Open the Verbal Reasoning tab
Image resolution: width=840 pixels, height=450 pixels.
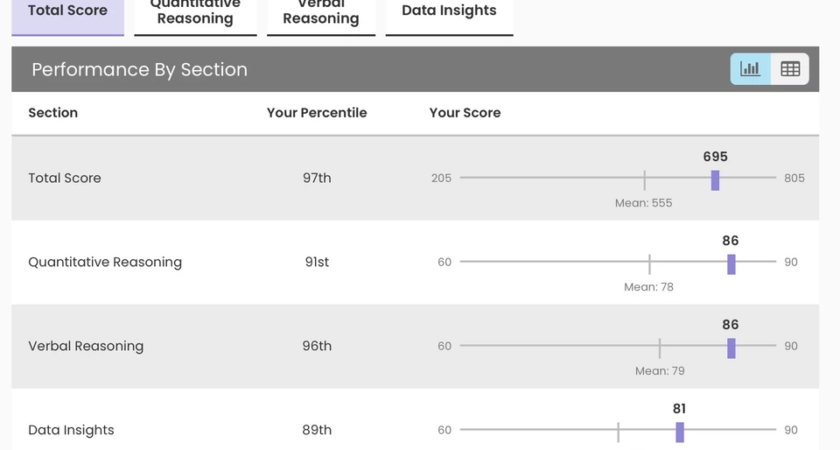tap(321, 12)
